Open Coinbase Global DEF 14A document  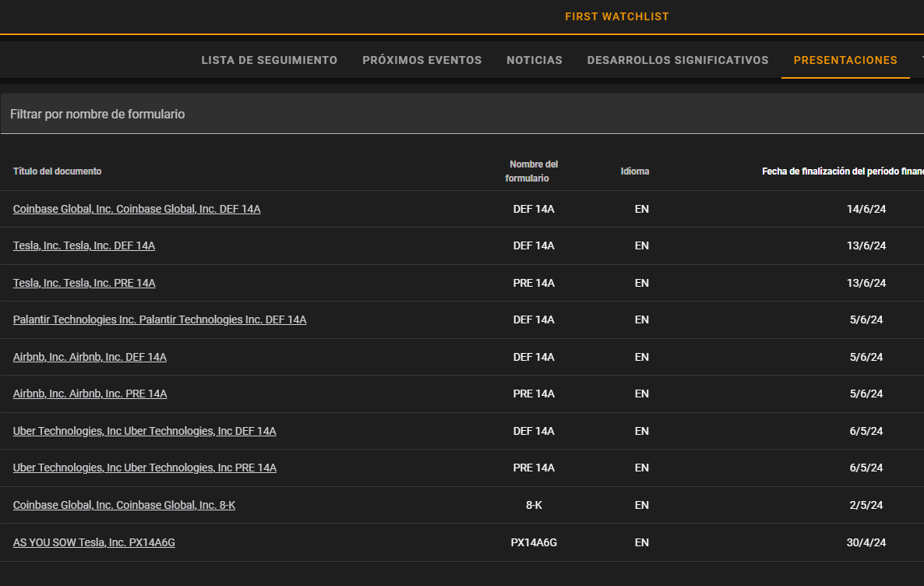pyautogui.click(x=136, y=209)
